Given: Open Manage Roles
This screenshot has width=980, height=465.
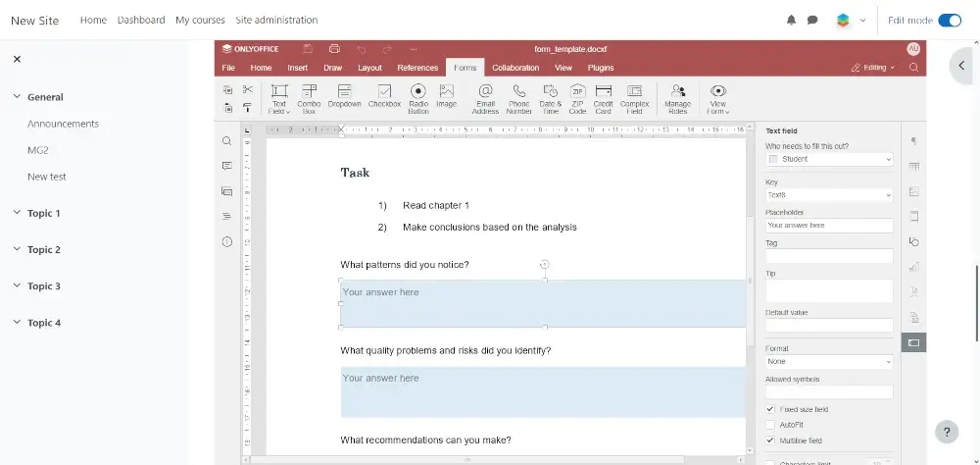Looking at the screenshot, I should tap(677, 98).
